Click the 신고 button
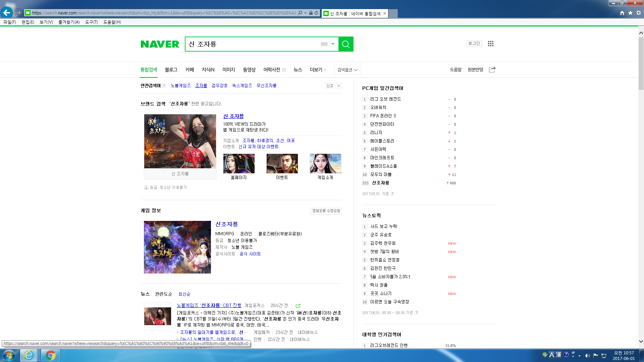The width and height of the screenshot is (644, 362). click(330, 85)
